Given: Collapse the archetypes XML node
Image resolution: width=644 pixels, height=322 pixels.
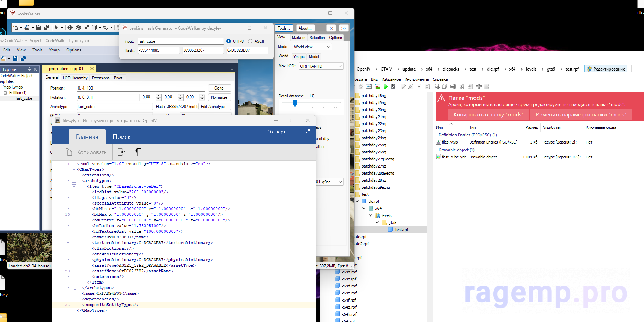Looking at the screenshot, I should 74,181.
